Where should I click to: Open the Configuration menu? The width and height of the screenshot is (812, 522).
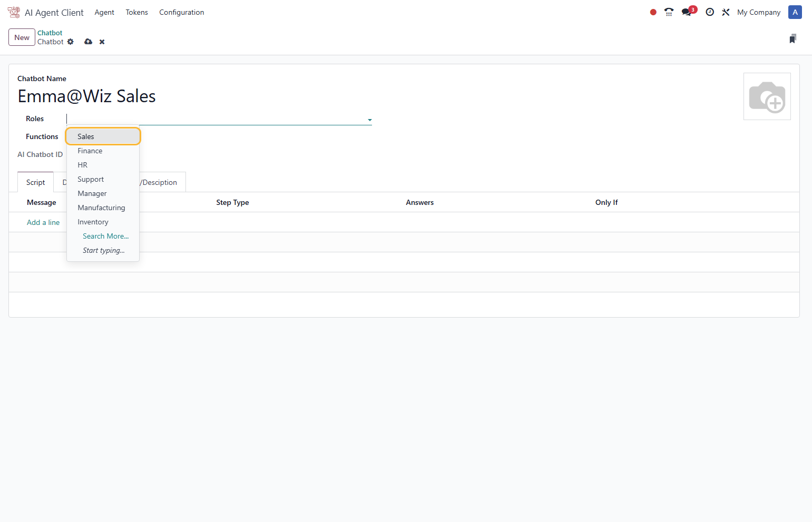[x=181, y=12]
